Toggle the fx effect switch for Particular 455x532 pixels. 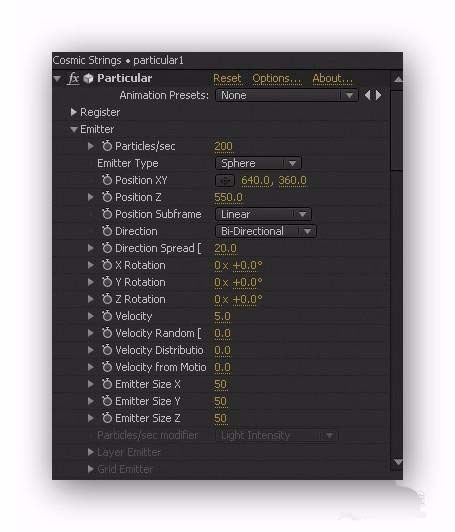pos(73,78)
